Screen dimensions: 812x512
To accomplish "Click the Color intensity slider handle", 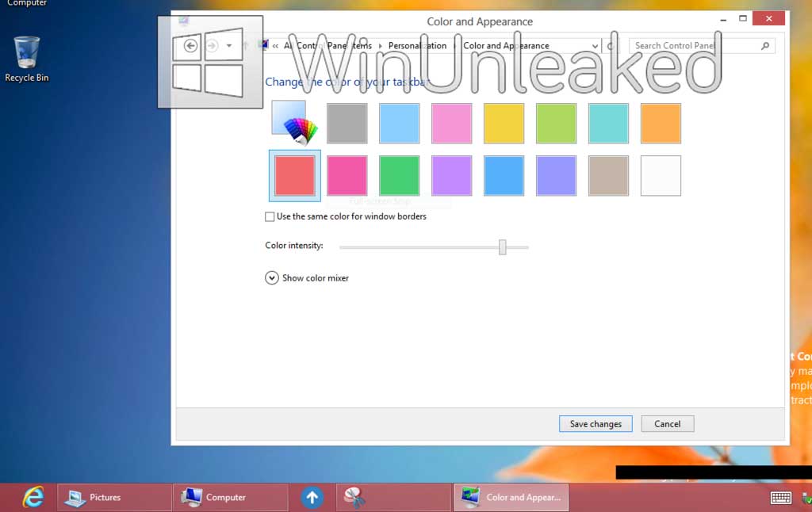I will point(502,247).
